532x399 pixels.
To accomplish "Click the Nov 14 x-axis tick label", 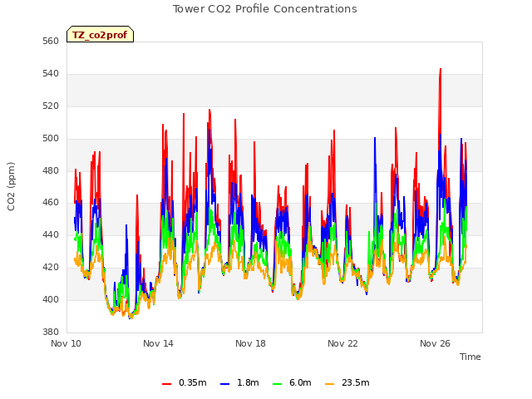I will 158,343.
